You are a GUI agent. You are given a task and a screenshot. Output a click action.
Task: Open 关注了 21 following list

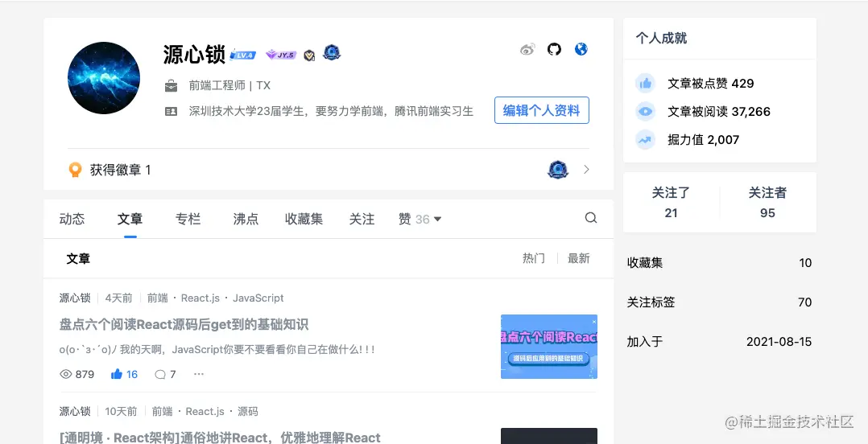(672, 203)
